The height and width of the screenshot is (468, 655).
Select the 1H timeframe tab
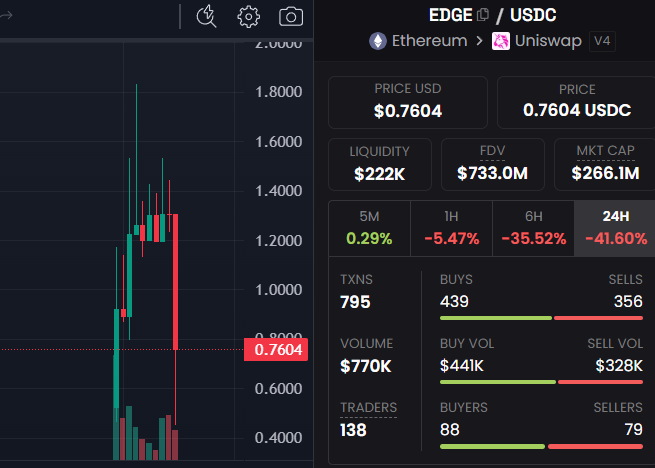click(x=451, y=228)
